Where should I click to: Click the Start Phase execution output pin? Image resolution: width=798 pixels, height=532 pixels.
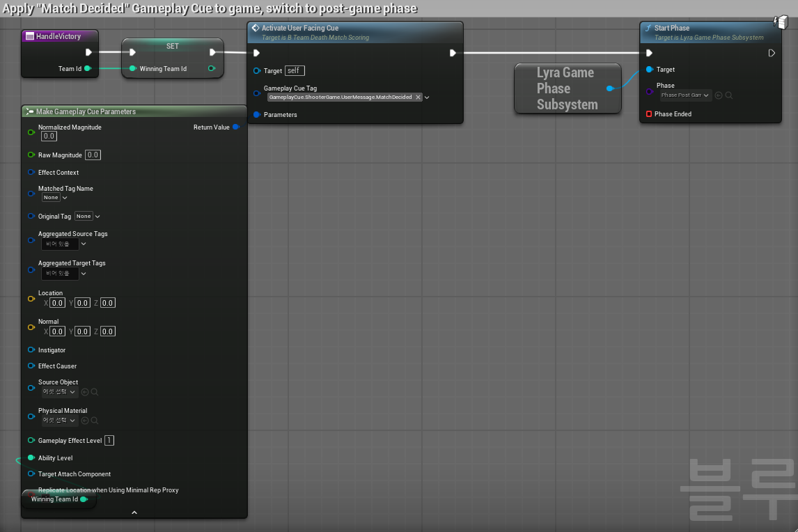coord(772,53)
